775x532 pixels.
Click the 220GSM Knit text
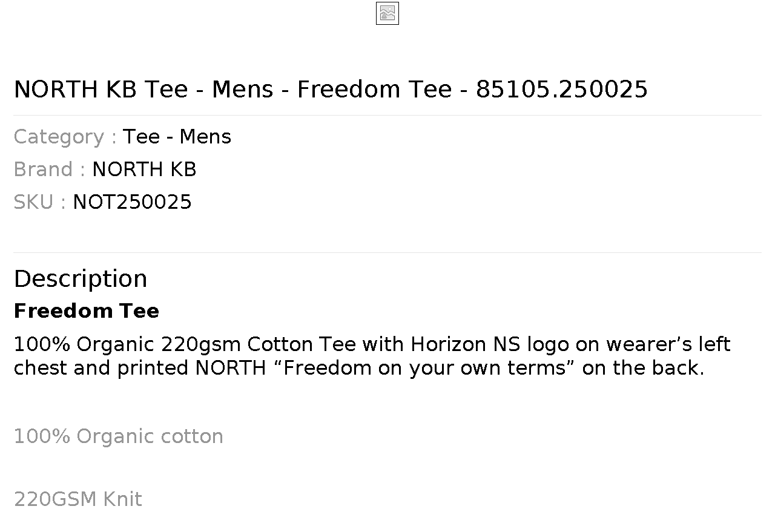point(78,499)
